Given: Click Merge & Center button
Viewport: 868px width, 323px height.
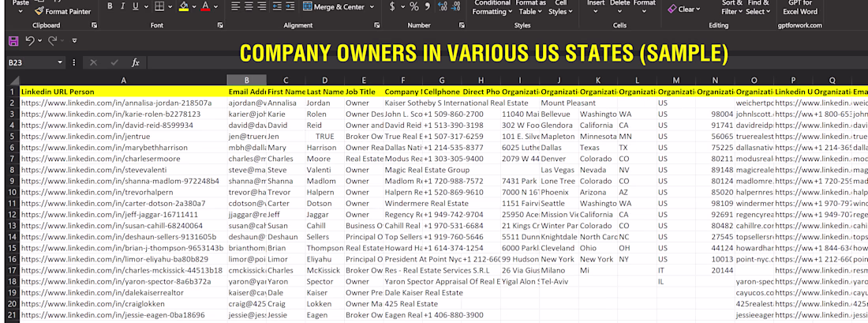Looking at the screenshot, I should tap(334, 6).
